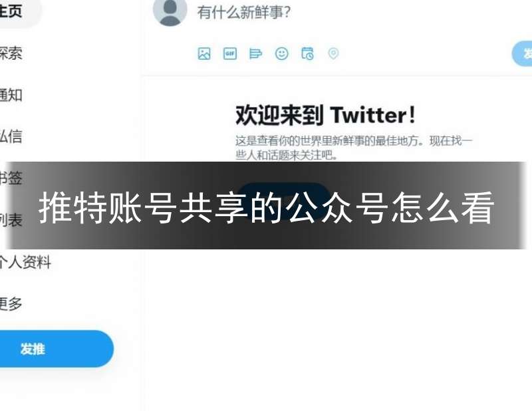This screenshot has width=532, height=411.
Task: Open 探索 in the sidebar
Action: (x=11, y=53)
